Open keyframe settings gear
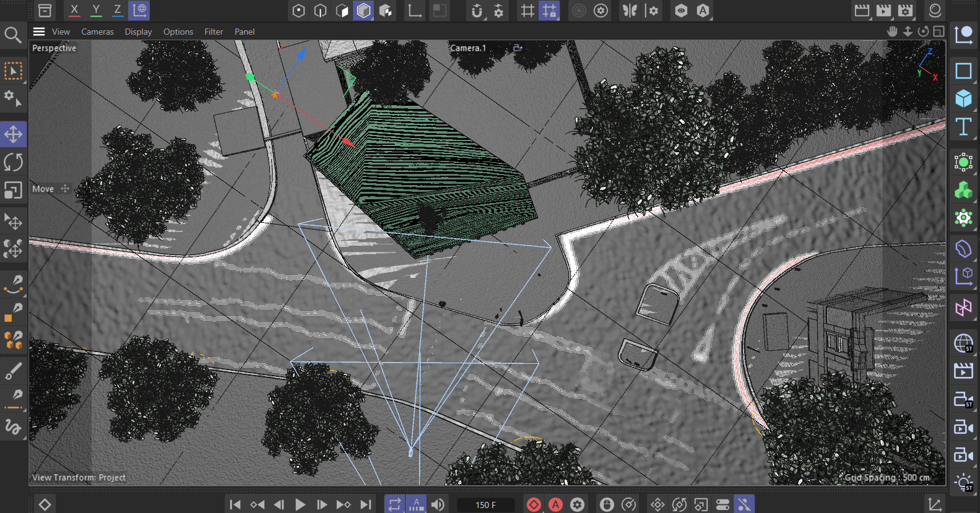This screenshot has height=513, width=980. pyautogui.click(x=578, y=504)
